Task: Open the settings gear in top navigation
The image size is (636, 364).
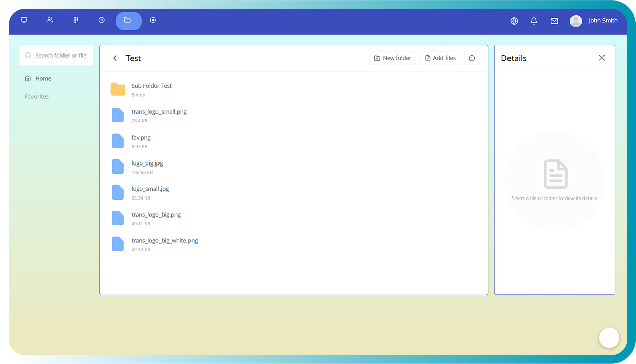Action: point(153,20)
